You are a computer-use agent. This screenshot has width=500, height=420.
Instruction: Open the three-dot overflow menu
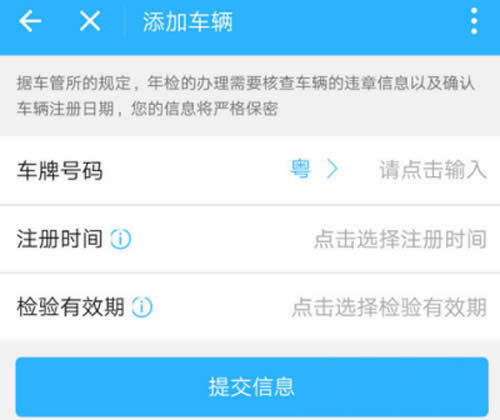coord(474,21)
